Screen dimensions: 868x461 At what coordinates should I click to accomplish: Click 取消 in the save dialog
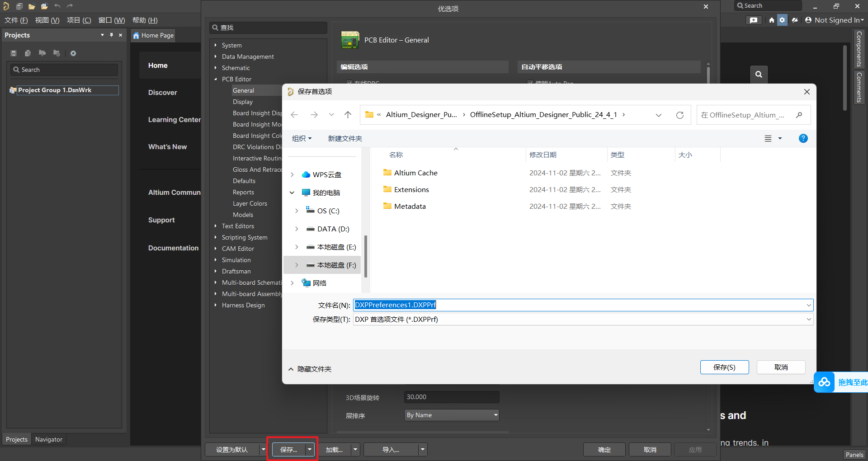click(781, 367)
